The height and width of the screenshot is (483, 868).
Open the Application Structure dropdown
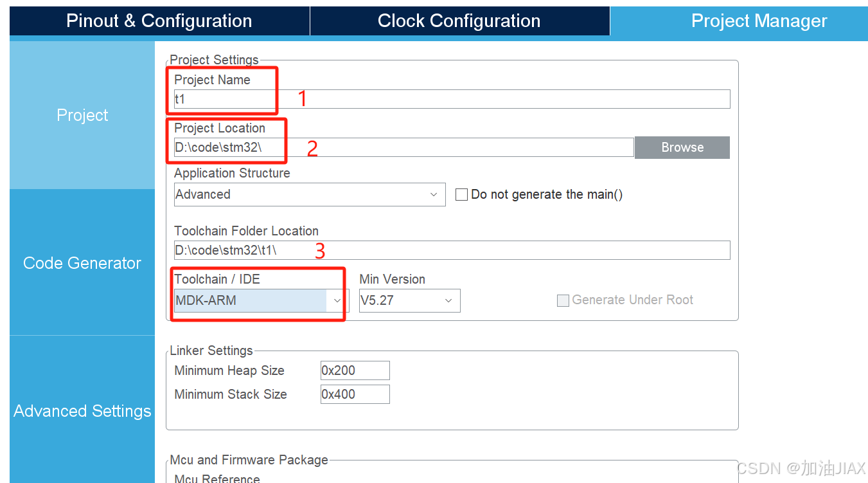click(310, 194)
